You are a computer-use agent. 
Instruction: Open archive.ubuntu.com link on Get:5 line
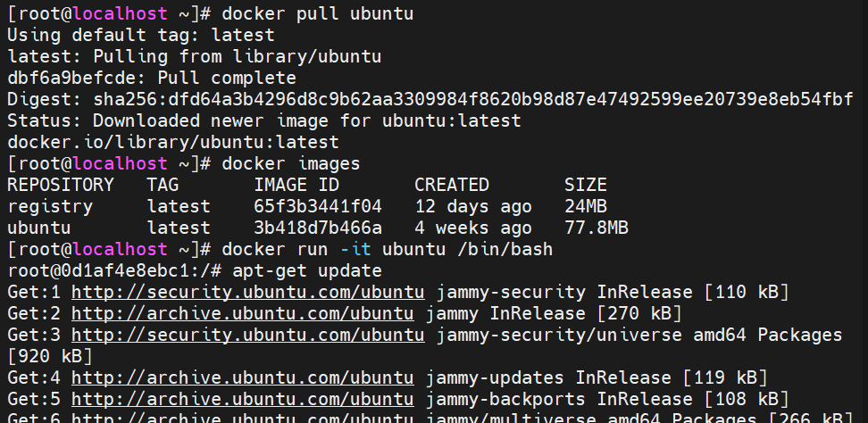[243, 399]
